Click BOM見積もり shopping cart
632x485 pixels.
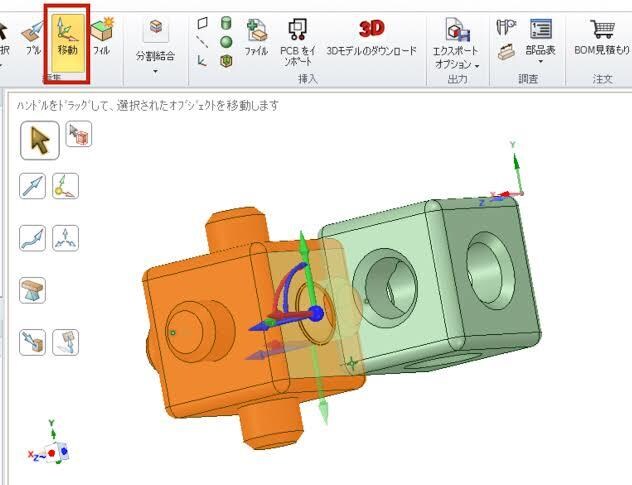602,37
